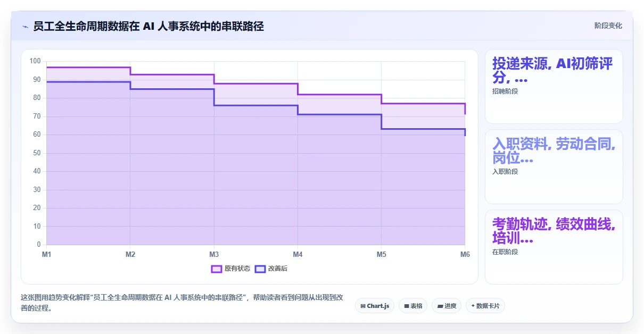Image resolution: width=644 pixels, height=334 pixels.
Task: Click the Chart.js tag chip
Action: click(375, 306)
